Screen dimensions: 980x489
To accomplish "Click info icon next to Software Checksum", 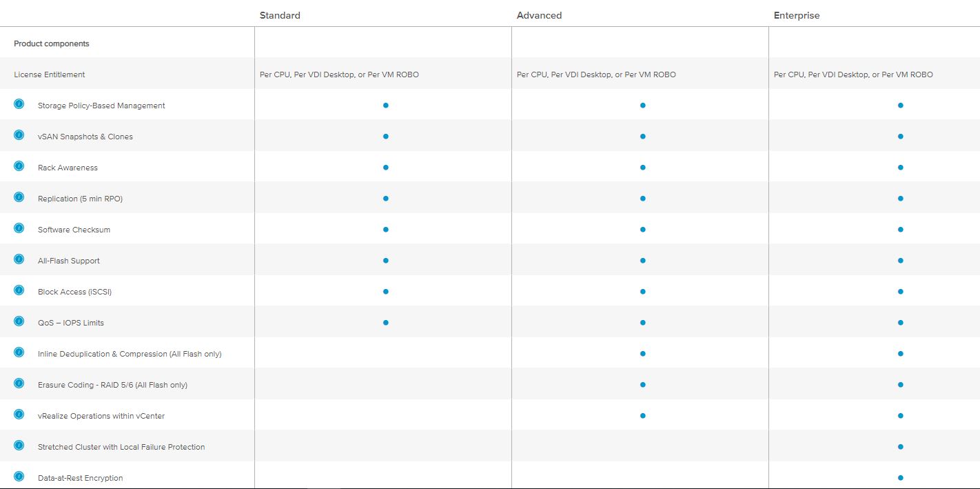I will (19, 228).
